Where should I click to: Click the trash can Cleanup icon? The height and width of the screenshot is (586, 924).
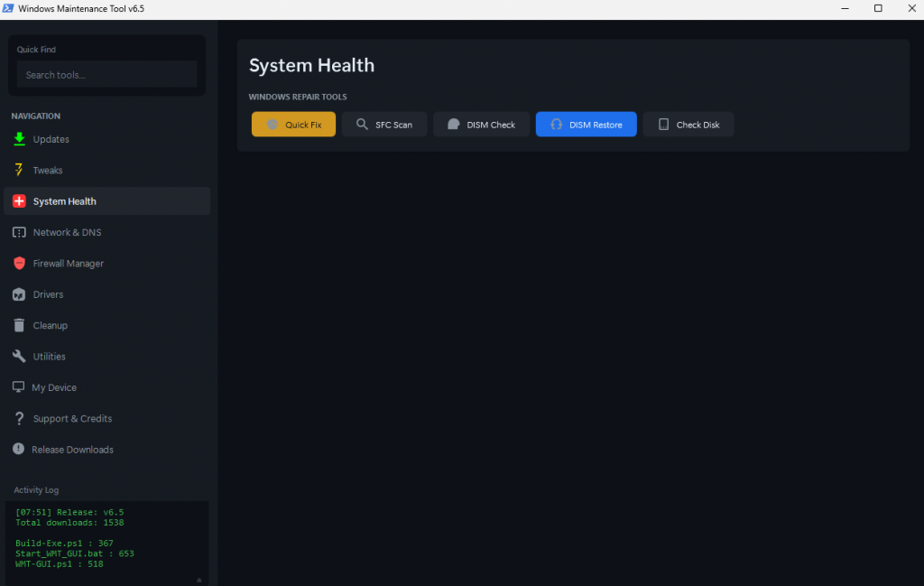tap(19, 325)
